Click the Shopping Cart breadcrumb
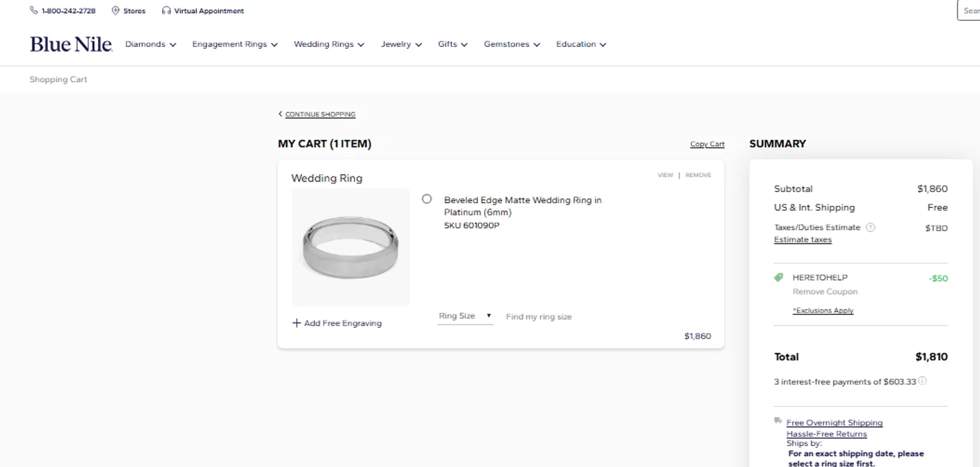980x467 pixels. click(58, 80)
